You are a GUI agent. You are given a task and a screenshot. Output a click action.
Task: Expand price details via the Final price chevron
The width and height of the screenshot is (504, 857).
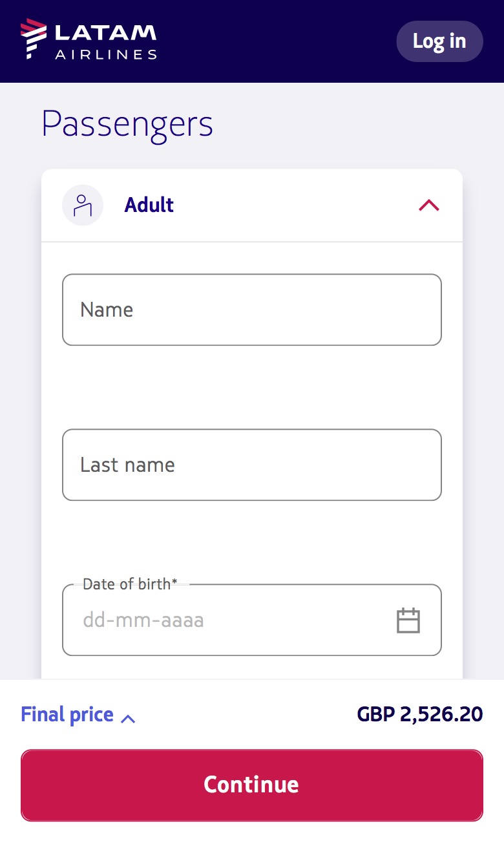pyautogui.click(x=128, y=718)
